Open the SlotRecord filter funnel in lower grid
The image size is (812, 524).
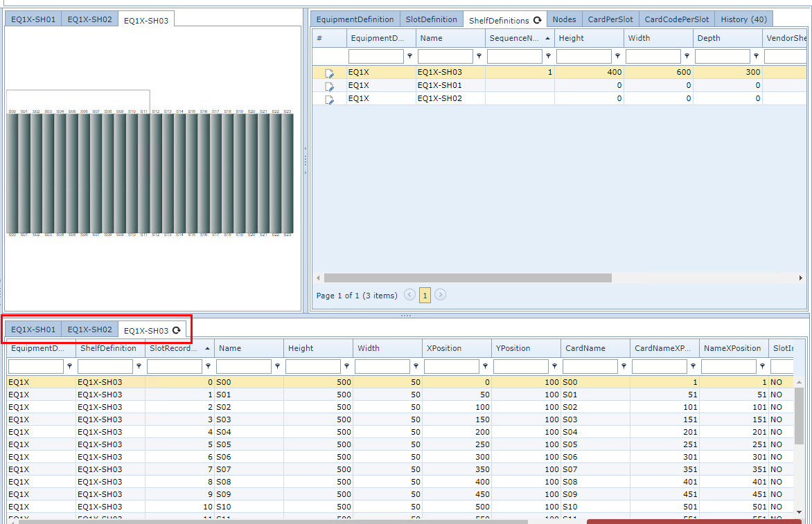(208, 365)
